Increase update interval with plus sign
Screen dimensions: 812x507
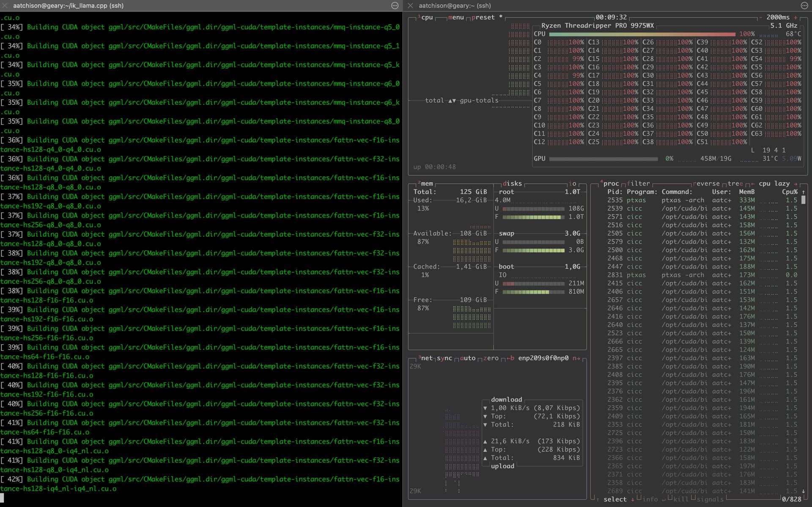[x=796, y=17]
